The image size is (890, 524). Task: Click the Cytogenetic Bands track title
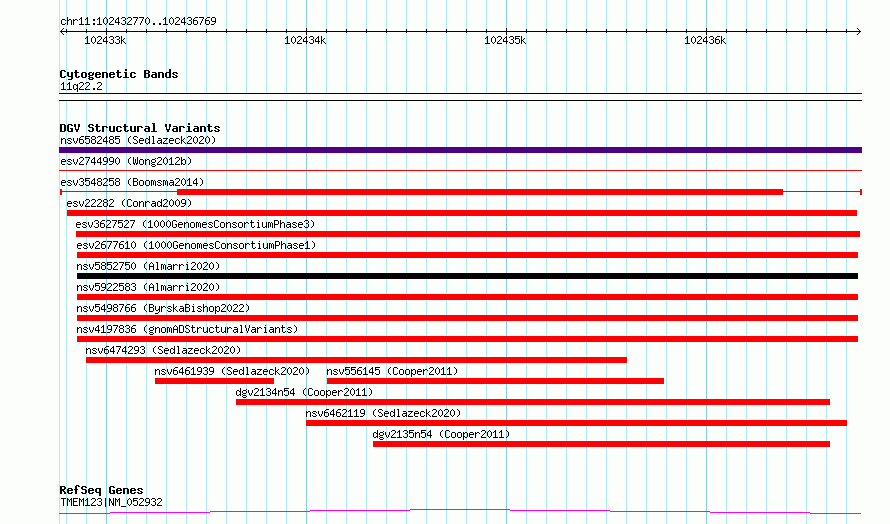coord(119,74)
